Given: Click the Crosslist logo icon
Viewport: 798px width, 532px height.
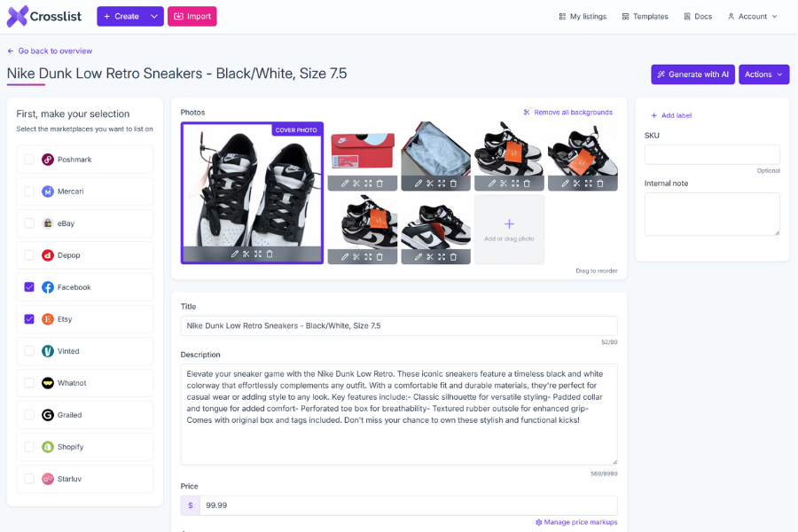Looking at the screenshot, I should pos(18,16).
